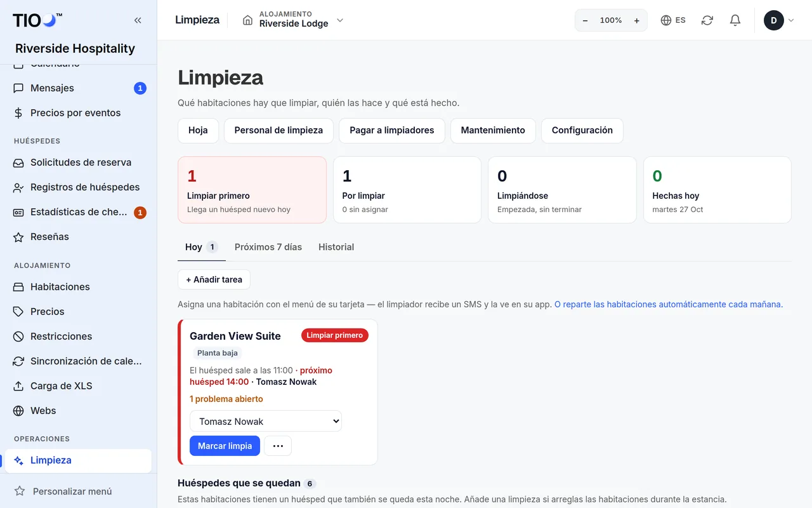Go to Reseñas
Image resolution: width=812 pixels, height=508 pixels.
click(x=78, y=237)
